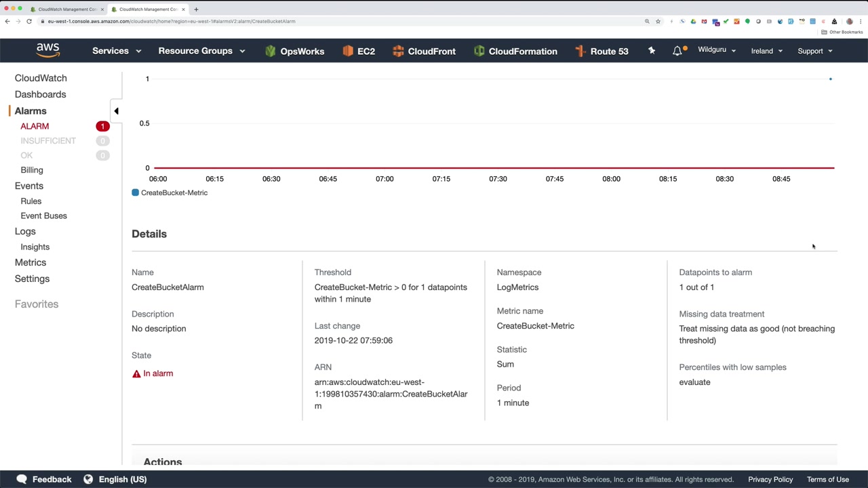Close the active CloudWatch browser tab
868x488 pixels.
[183, 9]
